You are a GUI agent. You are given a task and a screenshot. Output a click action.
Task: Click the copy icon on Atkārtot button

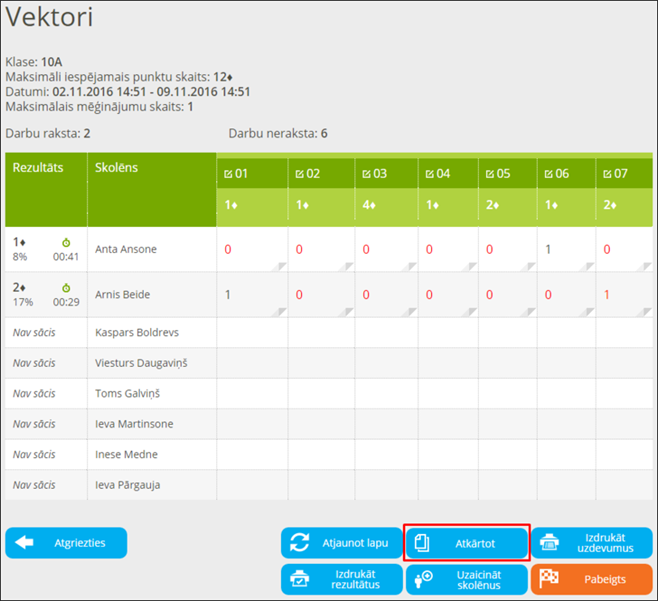pos(422,544)
